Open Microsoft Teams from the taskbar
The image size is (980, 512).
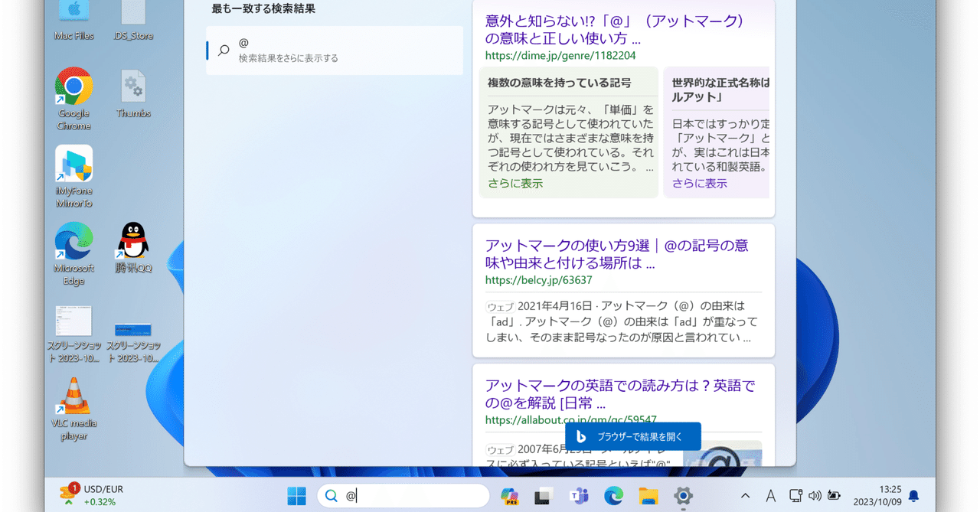[579, 495]
